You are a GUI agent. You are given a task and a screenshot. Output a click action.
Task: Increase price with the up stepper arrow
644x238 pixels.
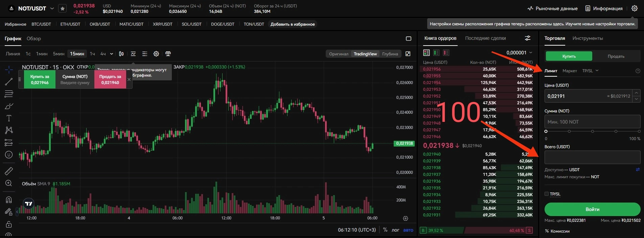point(637,93)
